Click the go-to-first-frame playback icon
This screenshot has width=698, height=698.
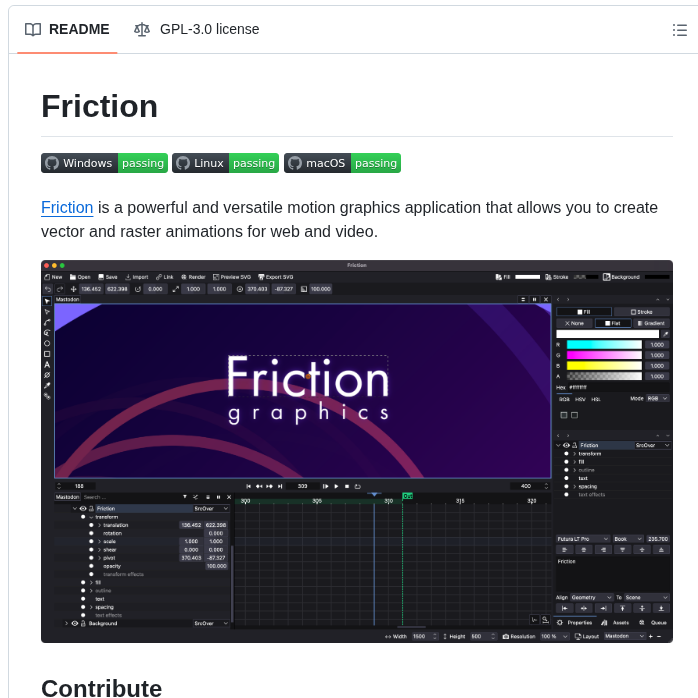[248, 486]
